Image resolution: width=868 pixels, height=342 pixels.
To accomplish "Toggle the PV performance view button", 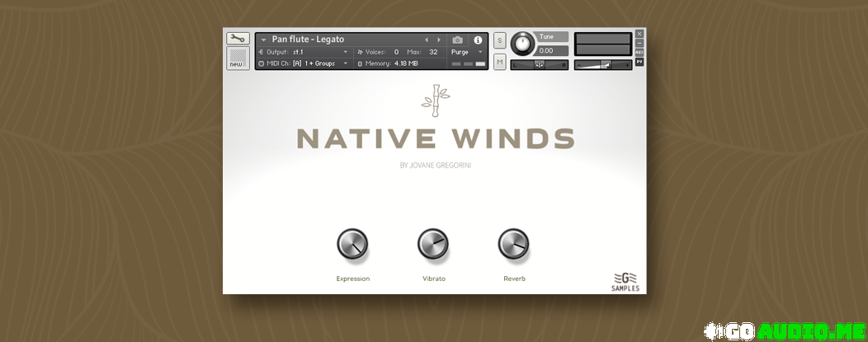I will tap(639, 62).
